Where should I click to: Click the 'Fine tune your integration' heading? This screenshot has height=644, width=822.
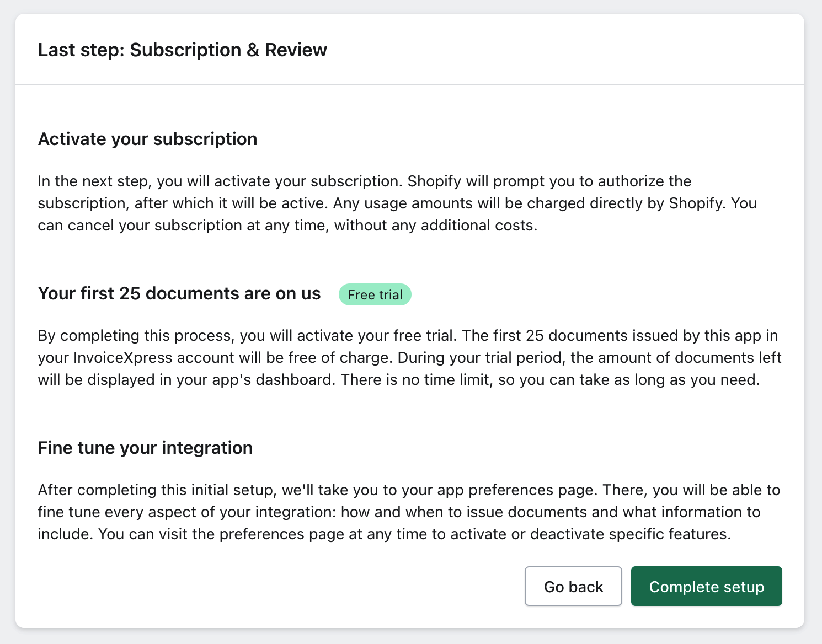coord(145,448)
